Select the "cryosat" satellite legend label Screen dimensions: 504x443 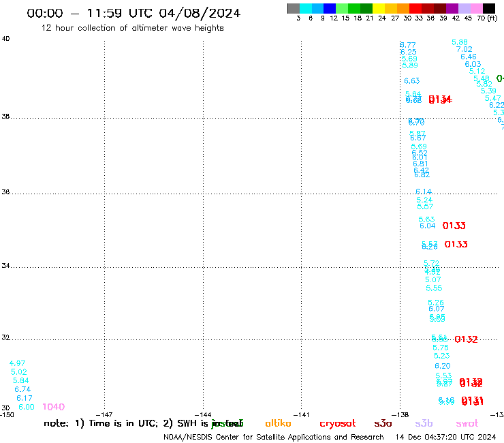[338, 424]
